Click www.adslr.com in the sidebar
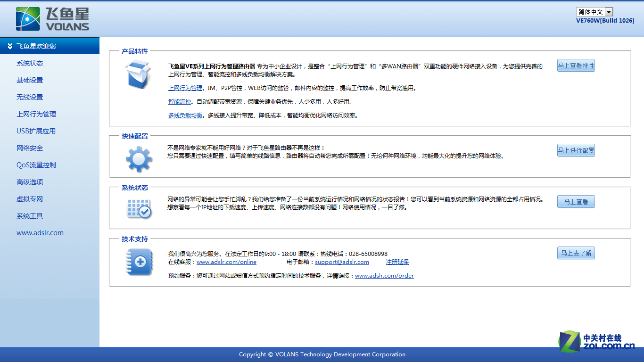 coord(40,233)
